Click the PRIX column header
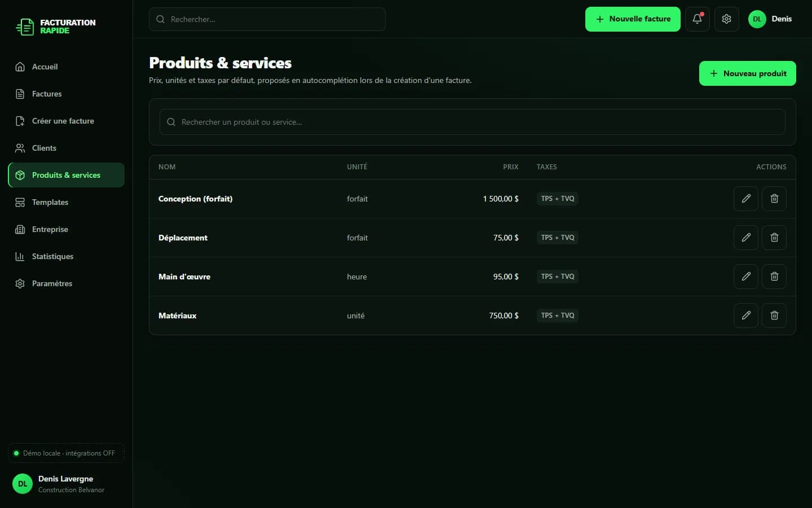812x508 pixels. (510, 167)
